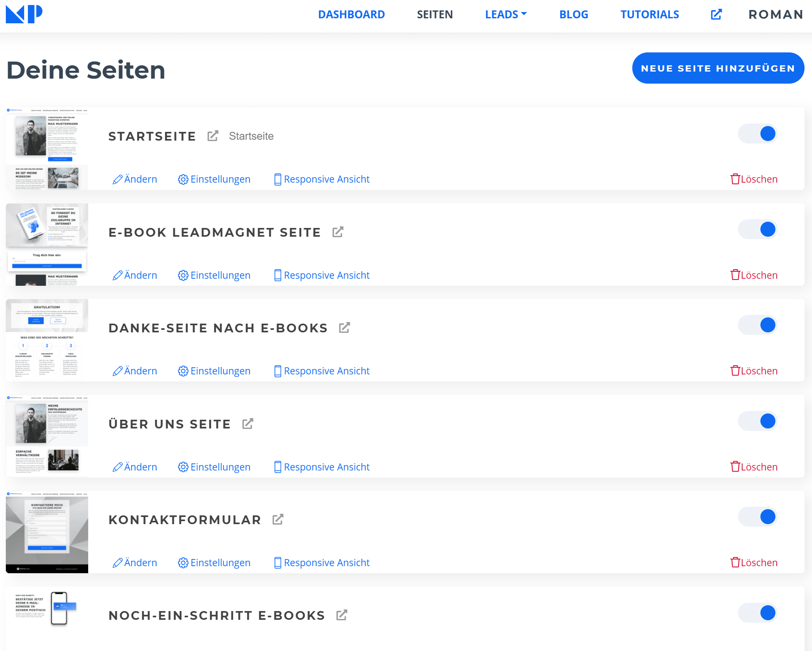The image size is (812, 651).
Task: Click external link icon next to Kontaktformular
Action: (278, 520)
